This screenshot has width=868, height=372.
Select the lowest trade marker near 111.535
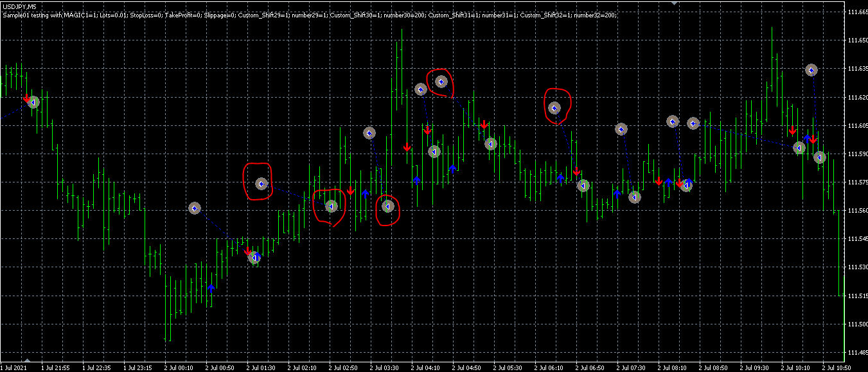click(x=254, y=258)
